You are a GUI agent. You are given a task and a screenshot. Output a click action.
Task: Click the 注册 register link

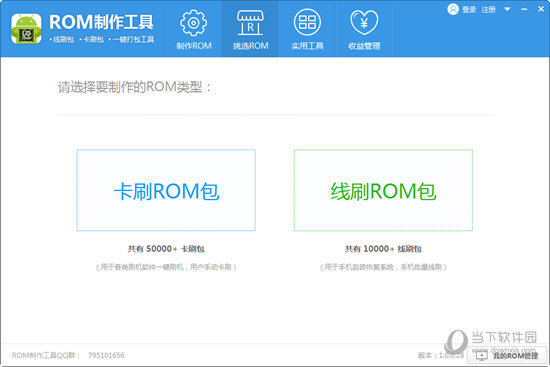489,9
